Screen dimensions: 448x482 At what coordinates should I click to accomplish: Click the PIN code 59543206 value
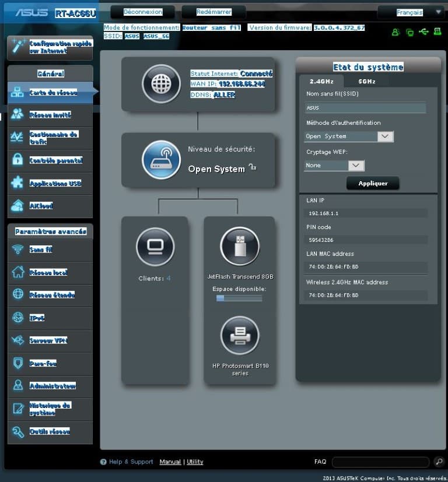(321, 240)
